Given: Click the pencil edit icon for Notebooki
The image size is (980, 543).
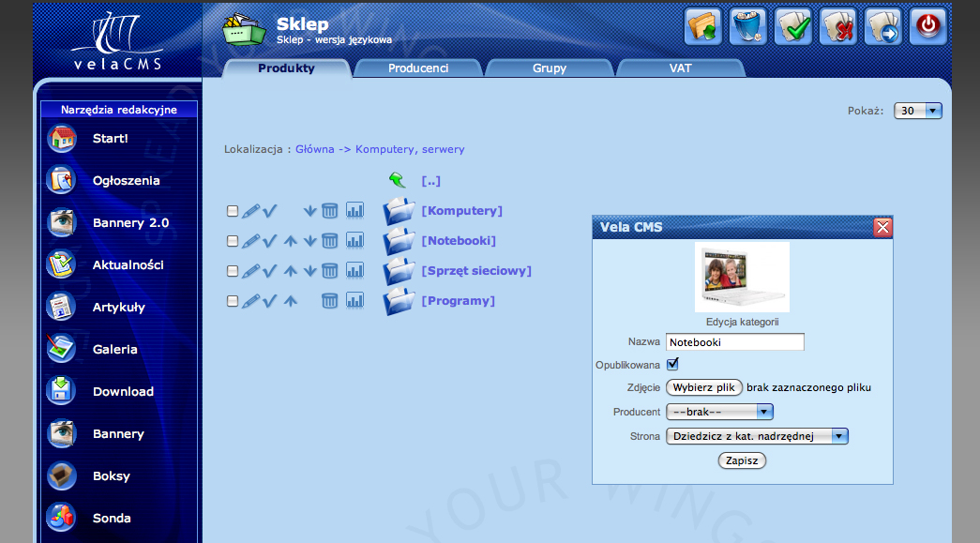Looking at the screenshot, I should [250, 241].
